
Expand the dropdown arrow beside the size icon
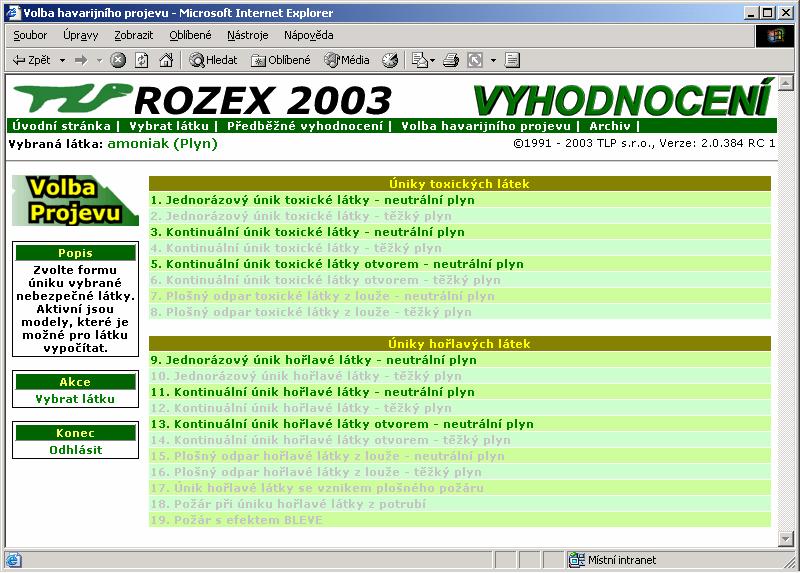point(493,60)
